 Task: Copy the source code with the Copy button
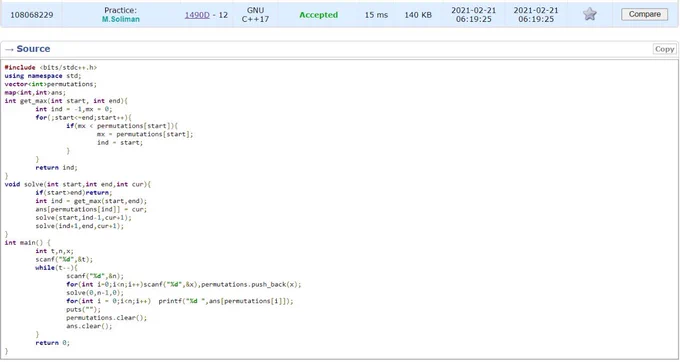click(664, 49)
